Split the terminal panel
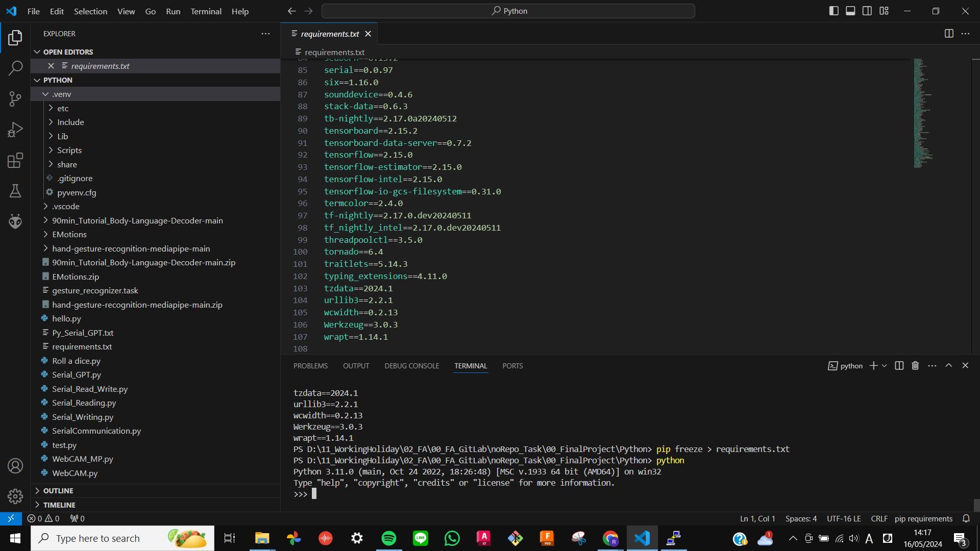The width and height of the screenshot is (980, 551). tap(899, 366)
